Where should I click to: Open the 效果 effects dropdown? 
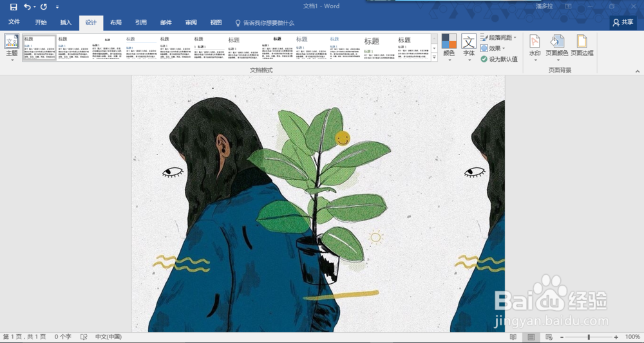493,48
